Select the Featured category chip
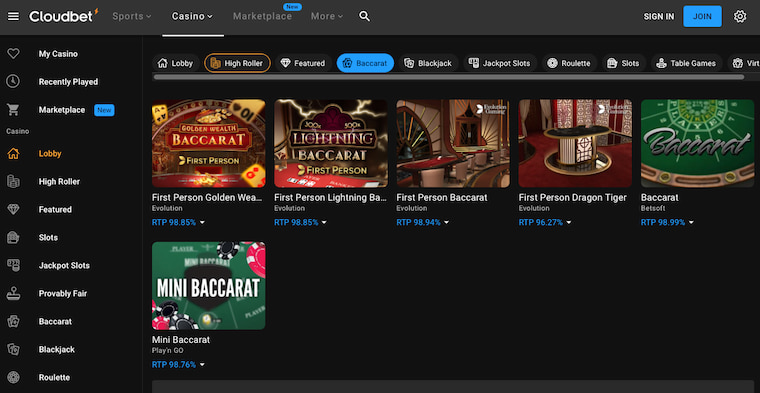Viewport: 760px width, 393px height. (303, 63)
